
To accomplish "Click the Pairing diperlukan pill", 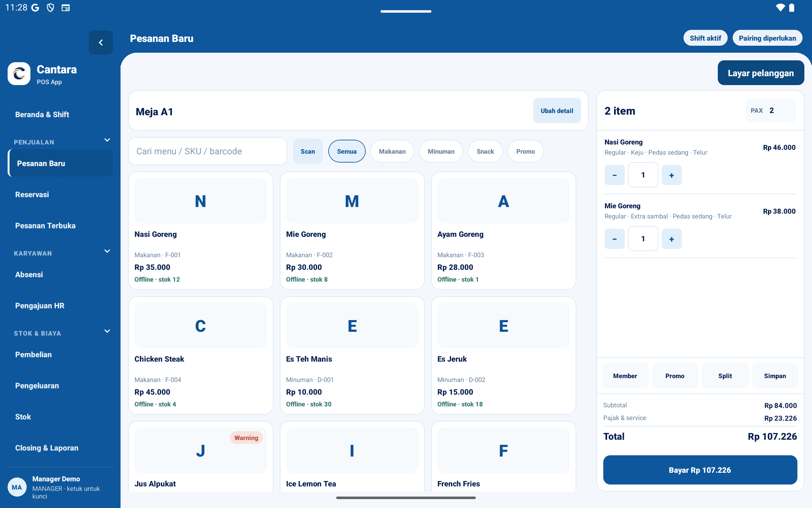I will click(x=767, y=38).
